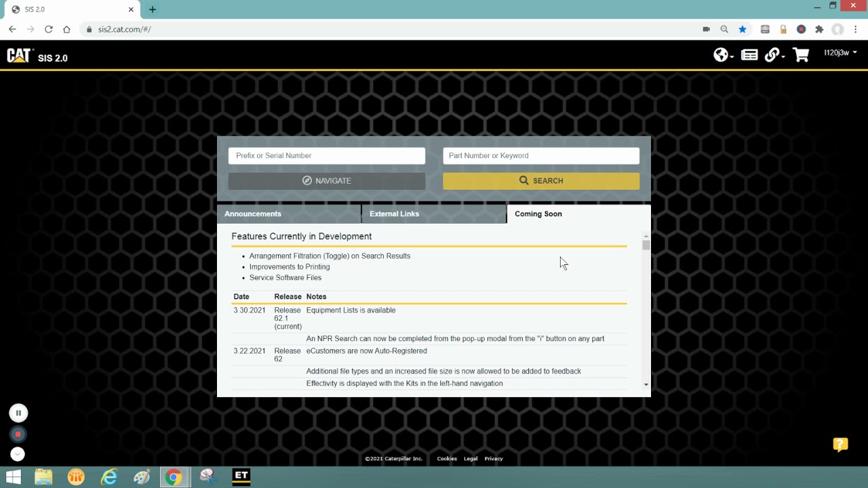Viewport: 868px width, 488px height.
Task: Expand the l120j3w user account dropdown
Action: [x=840, y=53]
